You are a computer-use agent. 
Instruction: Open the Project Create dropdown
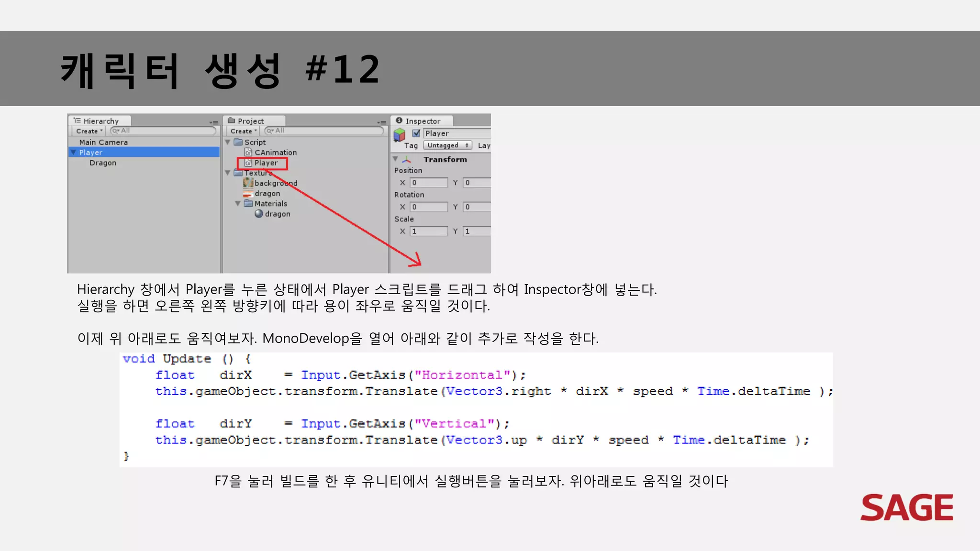coord(244,131)
